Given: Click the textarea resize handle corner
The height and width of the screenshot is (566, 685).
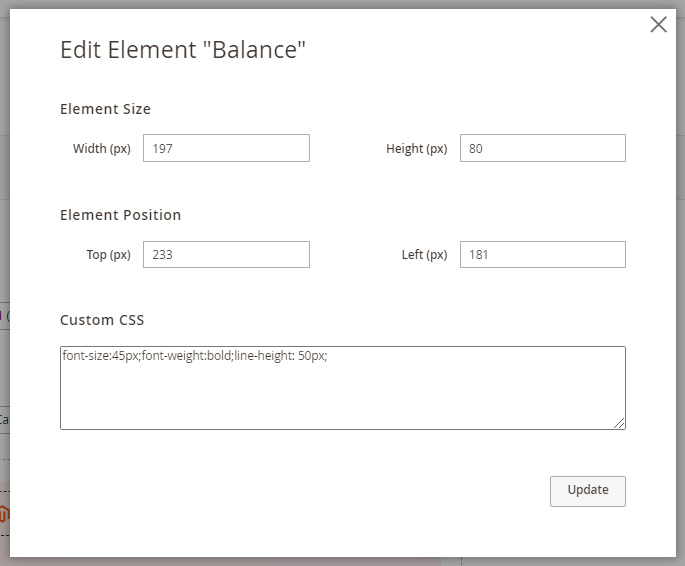Looking at the screenshot, I should click(x=619, y=423).
